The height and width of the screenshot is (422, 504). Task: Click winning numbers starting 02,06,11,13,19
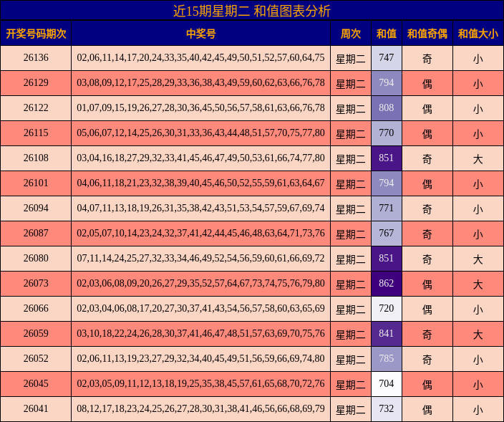tap(201, 359)
